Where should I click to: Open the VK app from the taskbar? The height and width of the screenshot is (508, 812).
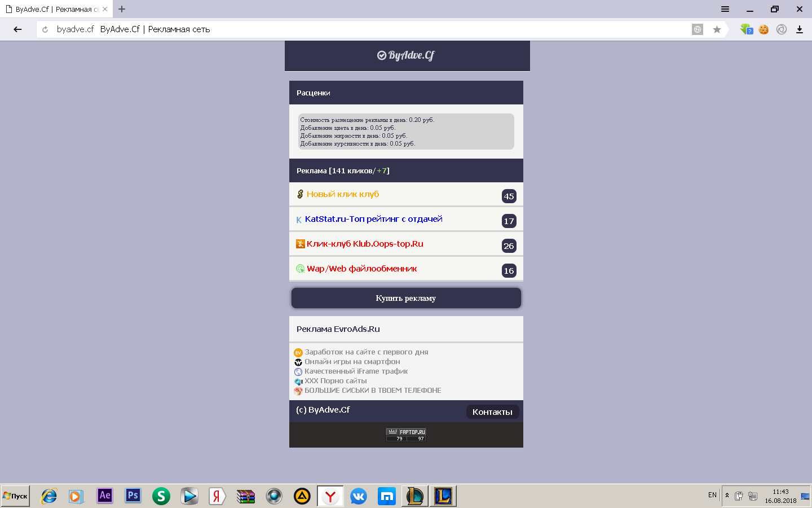coord(359,496)
